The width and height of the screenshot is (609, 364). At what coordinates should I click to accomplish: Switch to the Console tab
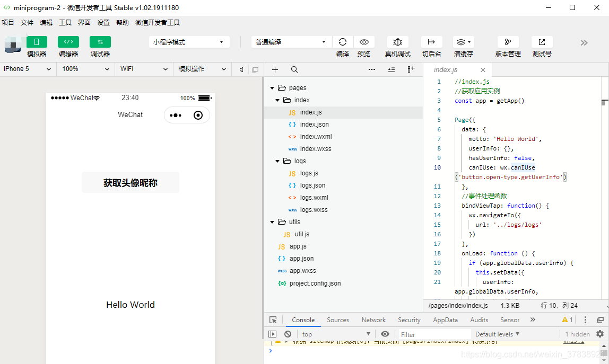303,320
